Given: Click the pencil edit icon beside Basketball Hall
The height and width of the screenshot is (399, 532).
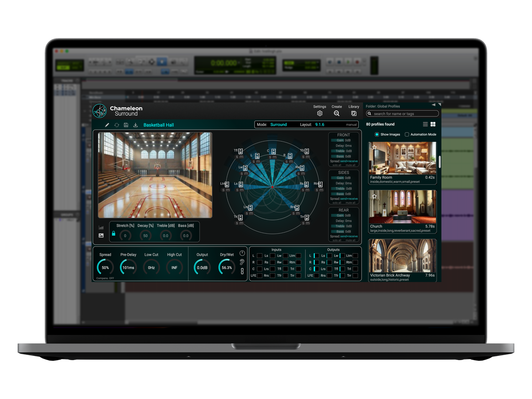Looking at the screenshot, I should (x=107, y=125).
